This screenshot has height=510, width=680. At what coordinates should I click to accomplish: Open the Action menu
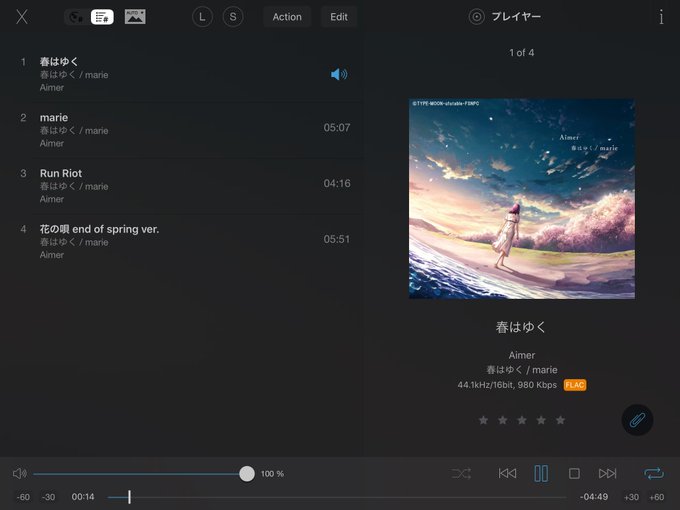[x=287, y=17]
